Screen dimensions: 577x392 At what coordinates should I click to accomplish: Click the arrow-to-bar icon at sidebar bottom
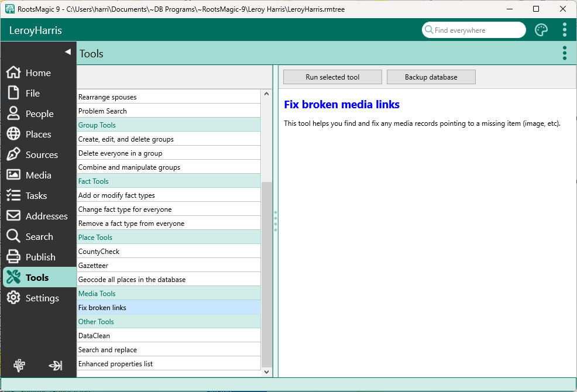[x=56, y=366]
